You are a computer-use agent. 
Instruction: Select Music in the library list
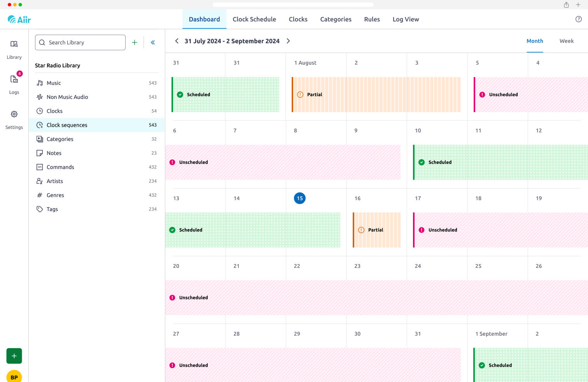pyautogui.click(x=96, y=83)
